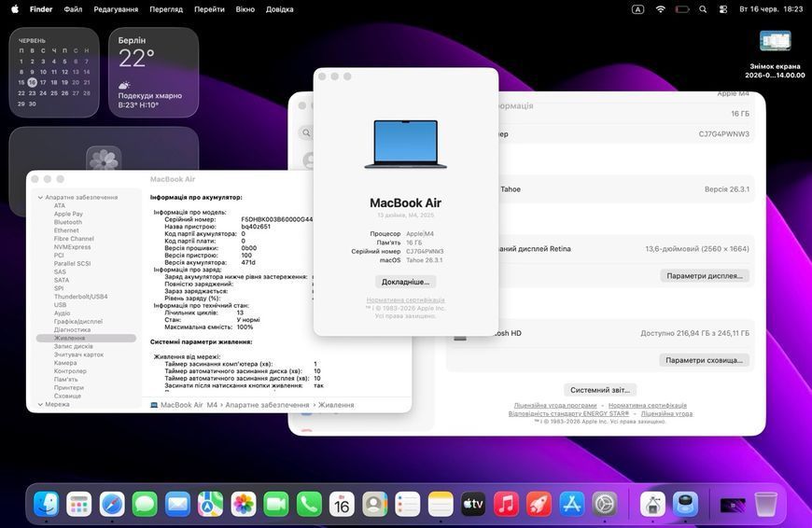Open the green Phone app in Dock
Image resolution: width=812 pixels, height=528 pixels.
click(x=309, y=504)
